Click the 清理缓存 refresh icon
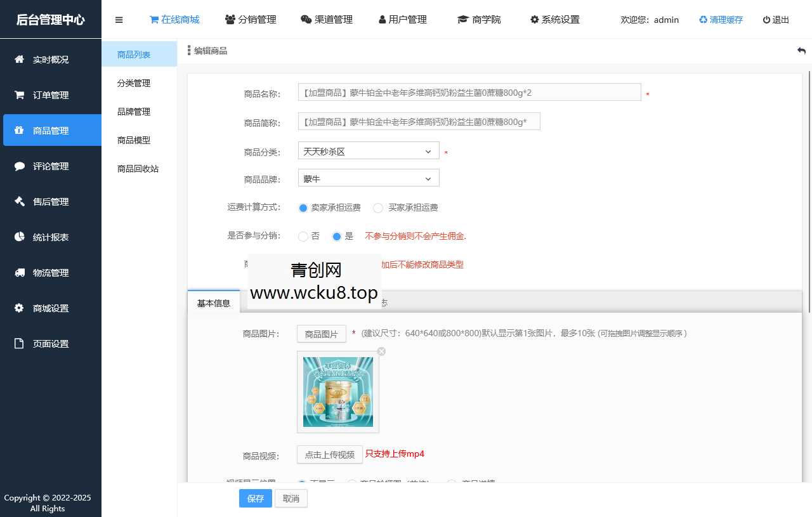This screenshot has height=517, width=812. point(702,20)
